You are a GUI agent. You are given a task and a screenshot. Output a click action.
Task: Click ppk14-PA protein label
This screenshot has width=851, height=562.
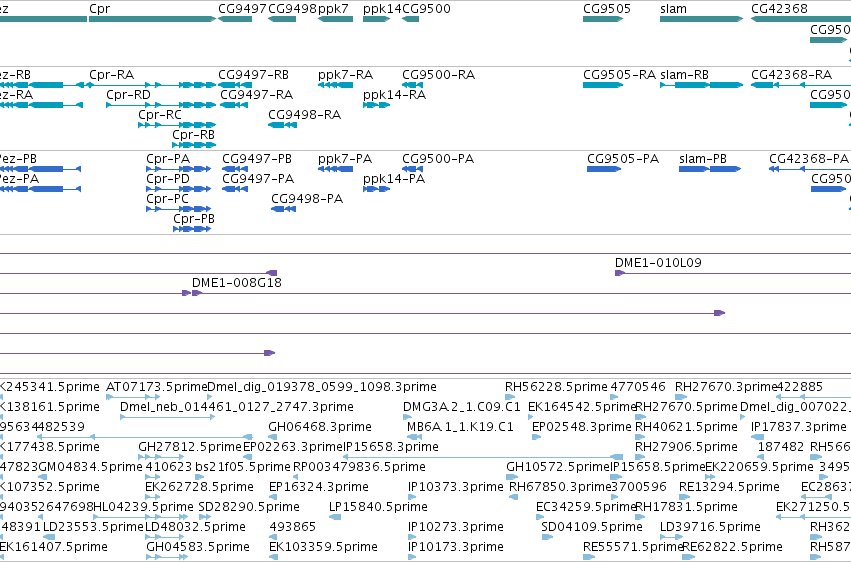(x=394, y=178)
